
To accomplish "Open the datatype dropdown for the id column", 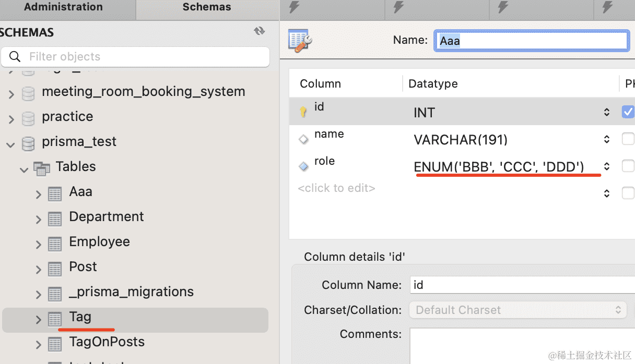I will [606, 112].
